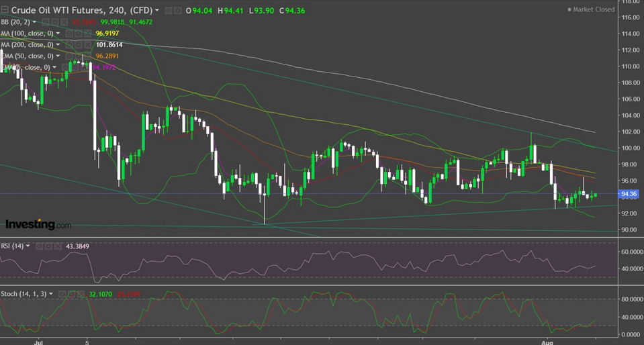Open settings icon for RSI (14)
This screenshot has width=644, height=345.
[48, 246]
